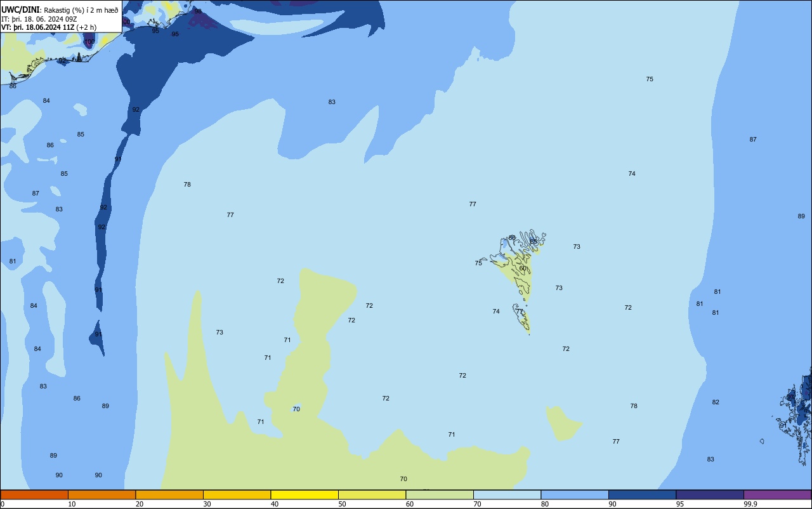Click the '50' legend tick label
The width and height of the screenshot is (812, 509).
342,504
